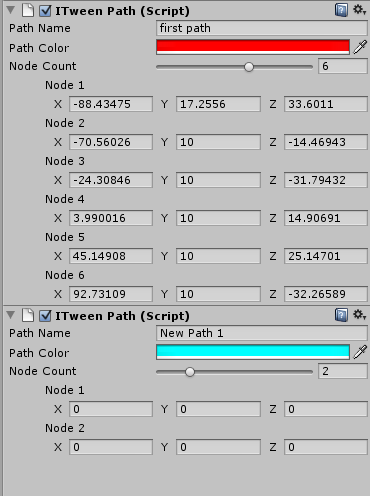
Task: Click the first 'ITween Path (Script)' header title
Action: 122,11
